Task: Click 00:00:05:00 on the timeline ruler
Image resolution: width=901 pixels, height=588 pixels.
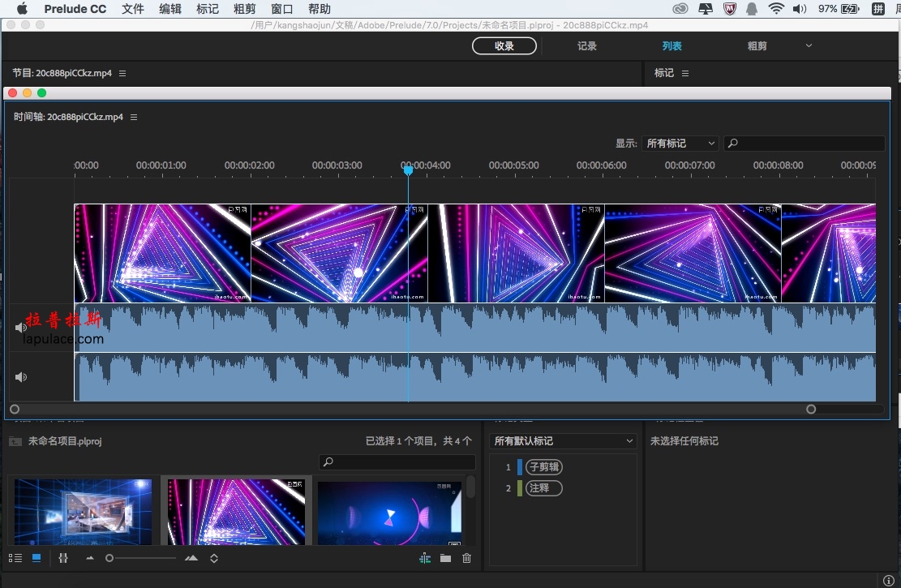Action: click(x=513, y=165)
